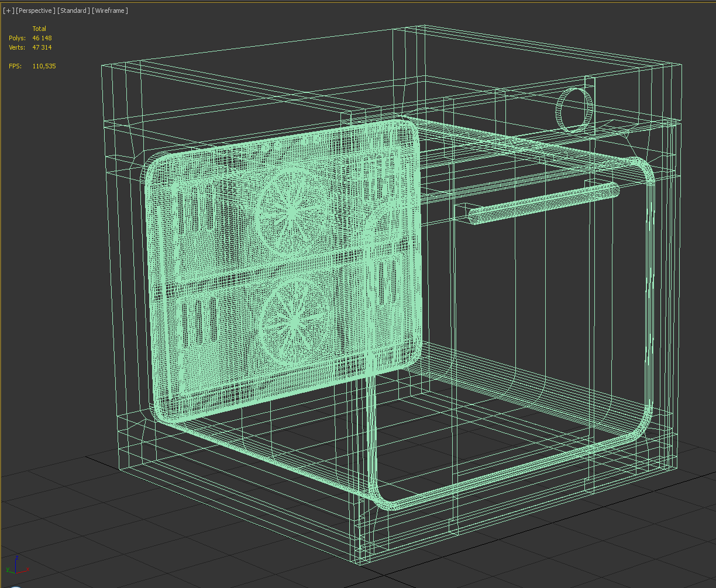Open the Perspective point-of-view viewport menu

click(x=36, y=11)
